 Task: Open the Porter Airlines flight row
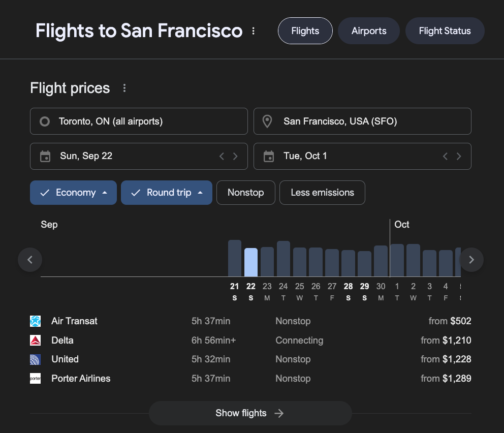(x=250, y=378)
